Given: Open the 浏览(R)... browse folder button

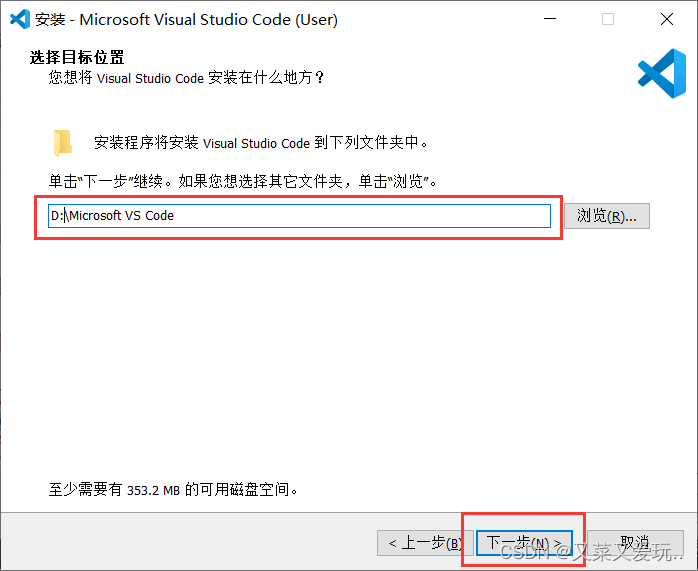Looking at the screenshot, I should pyautogui.click(x=607, y=216).
